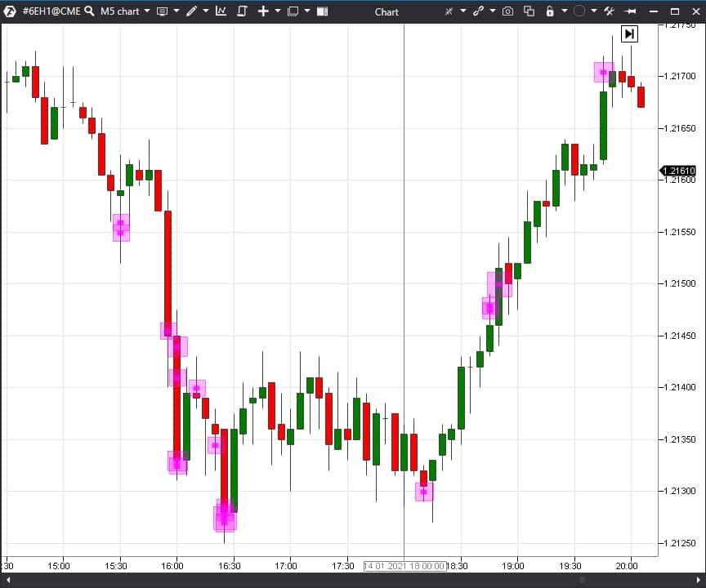The image size is (706, 588).
Task: Click the color circle group selector
Action: (x=579, y=11)
